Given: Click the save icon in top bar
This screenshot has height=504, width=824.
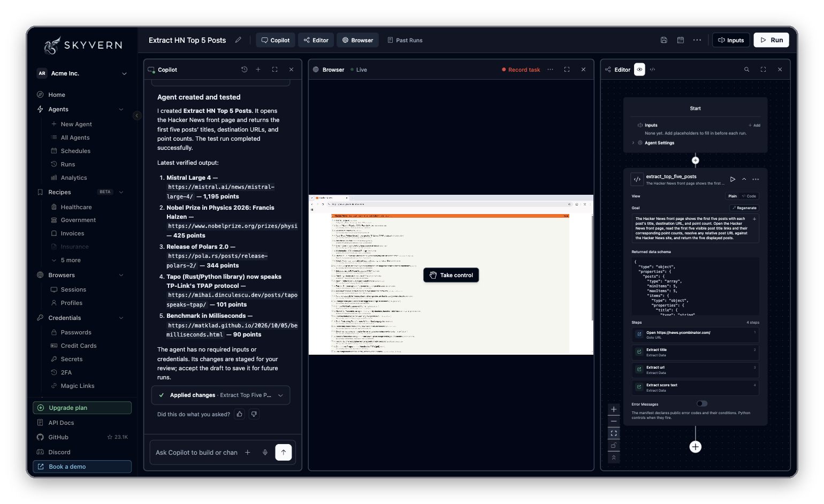Looking at the screenshot, I should pos(663,40).
